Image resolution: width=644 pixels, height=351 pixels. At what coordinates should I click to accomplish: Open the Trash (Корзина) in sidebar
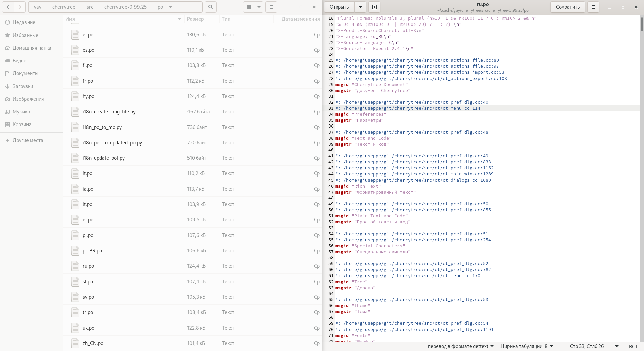22,124
